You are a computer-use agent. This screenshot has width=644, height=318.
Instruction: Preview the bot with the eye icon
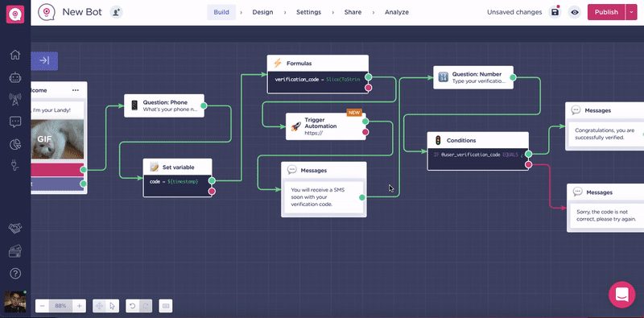click(575, 12)
